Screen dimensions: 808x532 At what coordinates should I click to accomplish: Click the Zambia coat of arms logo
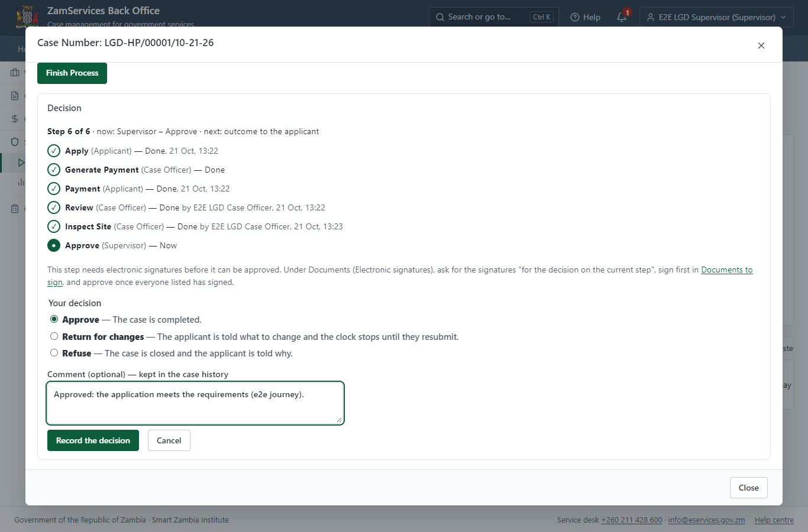coord(27,17)
